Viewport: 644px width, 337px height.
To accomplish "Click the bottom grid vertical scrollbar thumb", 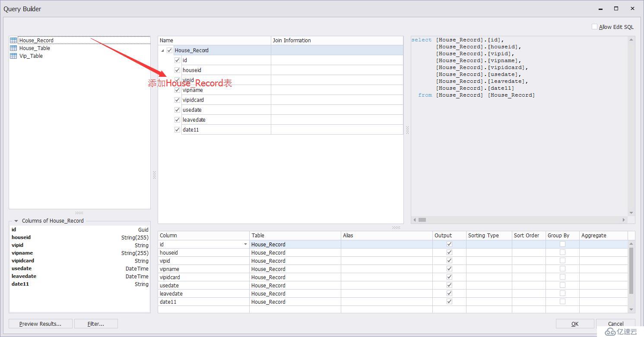I will click(x=631, y=271).
